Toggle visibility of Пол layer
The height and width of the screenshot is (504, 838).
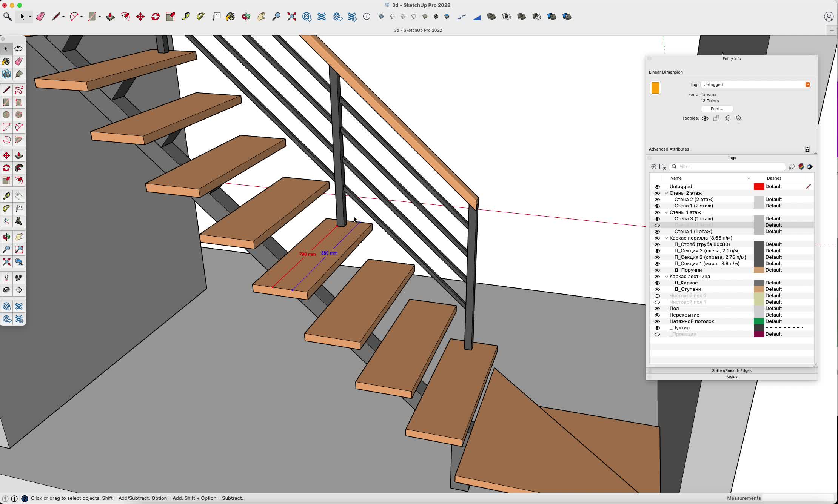click(657, 309)
